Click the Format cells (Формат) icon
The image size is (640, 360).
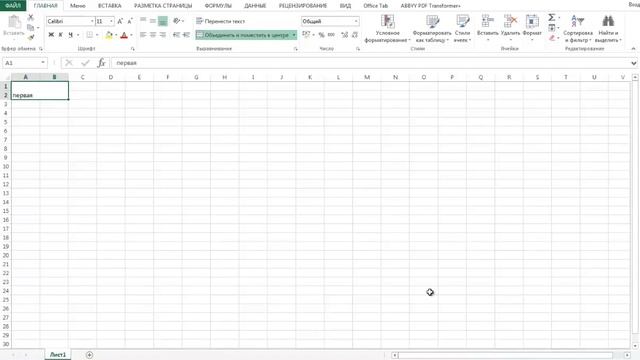click(x=532, y=21)
